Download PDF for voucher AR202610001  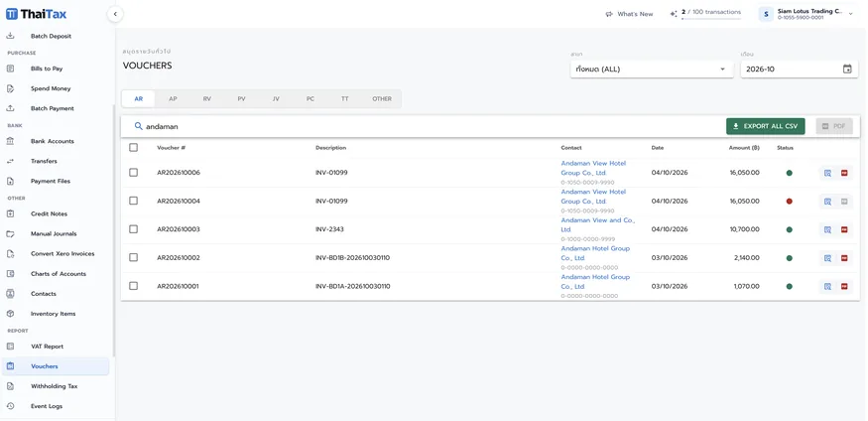844,286
